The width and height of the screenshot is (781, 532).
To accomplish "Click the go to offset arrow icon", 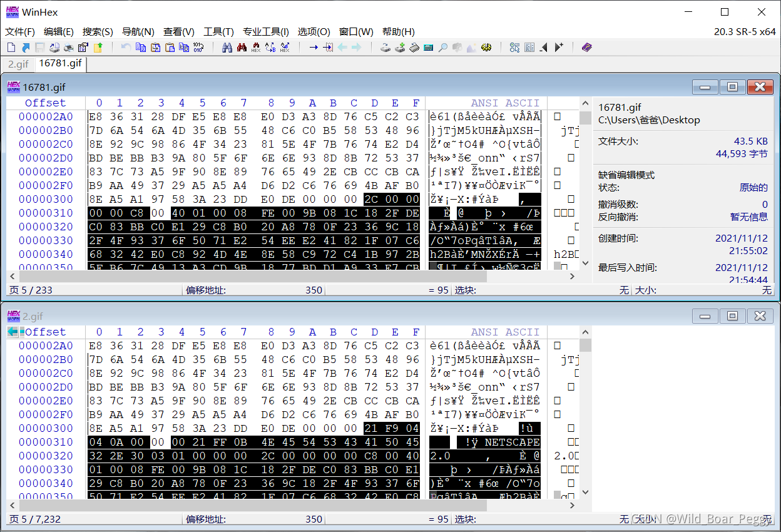I will [314, 47].
